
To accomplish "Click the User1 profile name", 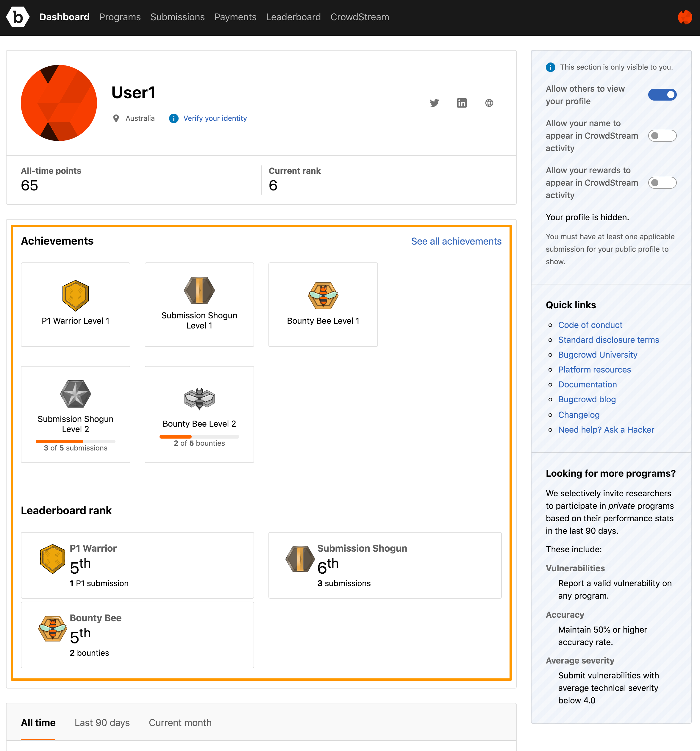I will click(133, 93).
